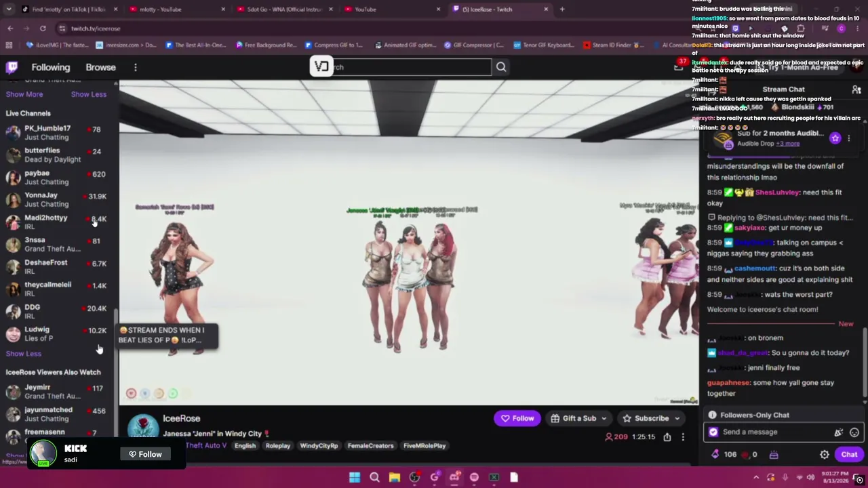The width and height of the screenshot is (868, 488).
Task: Open Madi2hottyy IRL channel
Action: 59,222
